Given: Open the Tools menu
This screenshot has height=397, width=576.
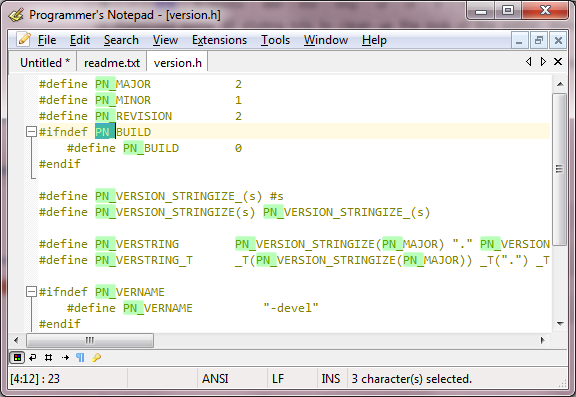Looking at the screenshot, I should (275, 40).
